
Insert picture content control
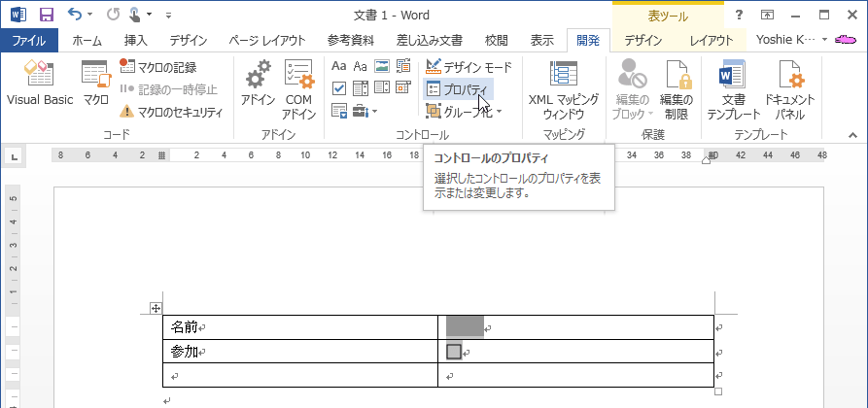pos(382,67)
